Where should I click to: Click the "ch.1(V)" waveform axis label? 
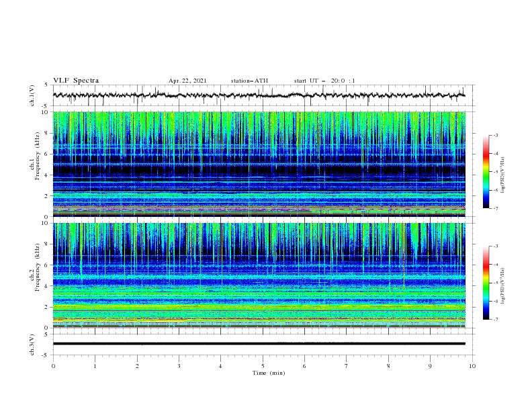[x=32, y=95]
